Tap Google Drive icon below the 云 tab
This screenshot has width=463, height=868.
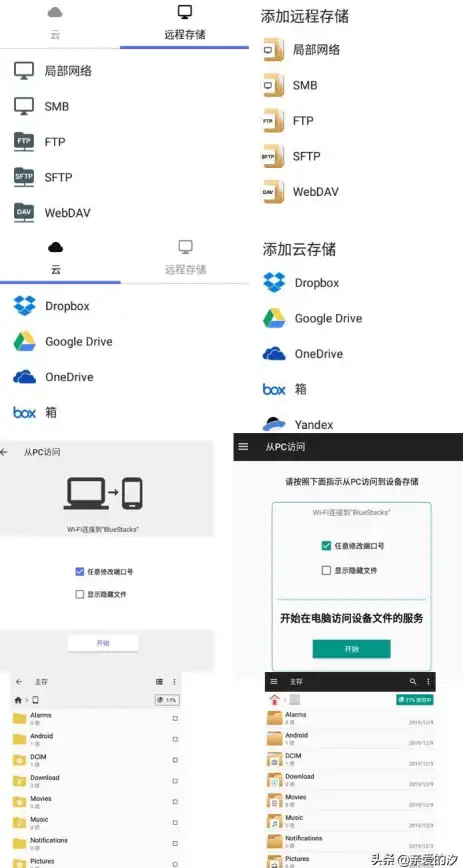(x=24, y=342)
